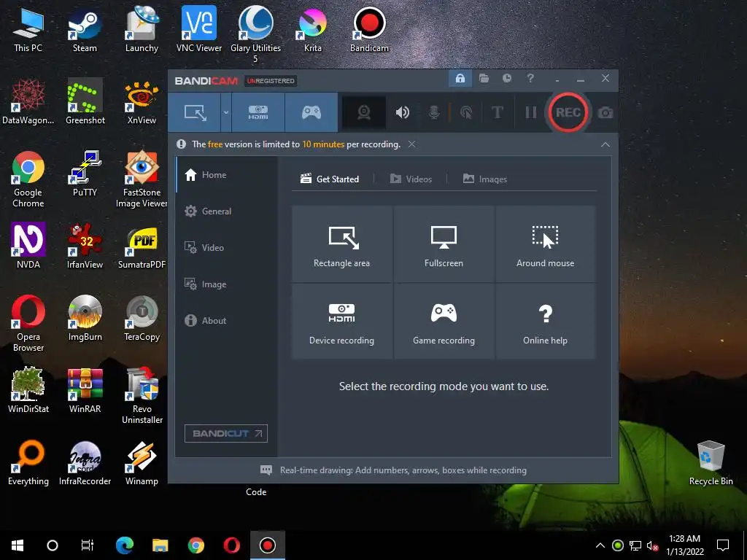
Task: Start recording with the REC button
Action: pos(568,112)
